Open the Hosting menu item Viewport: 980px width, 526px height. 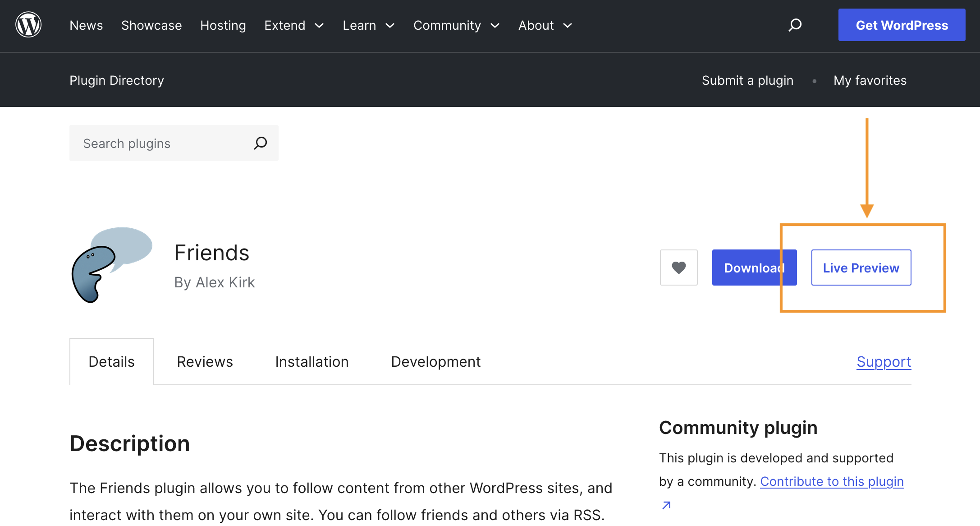click(x=223, y=25)
